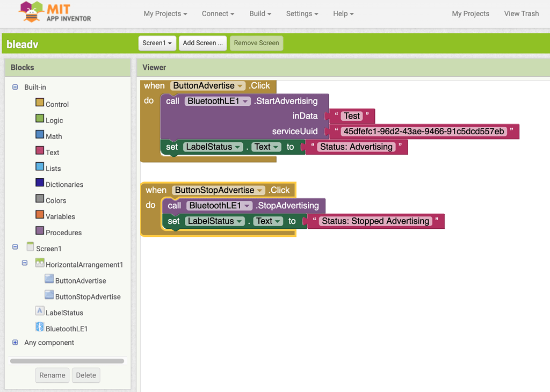Click the Rename button

[x=52, y=375]
